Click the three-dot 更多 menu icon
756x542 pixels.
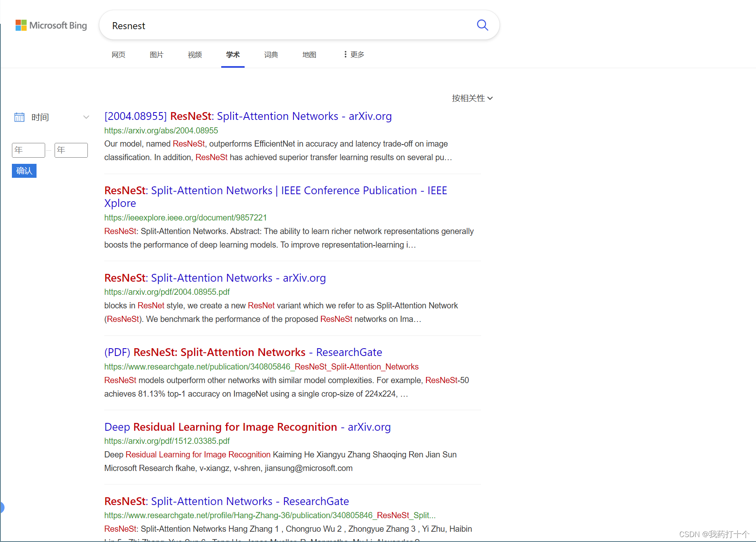point(345,55)
